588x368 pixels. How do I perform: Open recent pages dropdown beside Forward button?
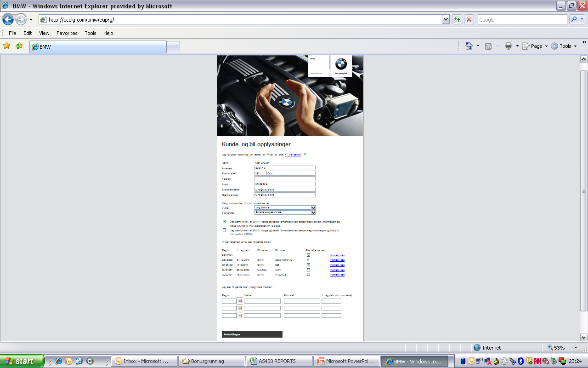coord(31,20)
